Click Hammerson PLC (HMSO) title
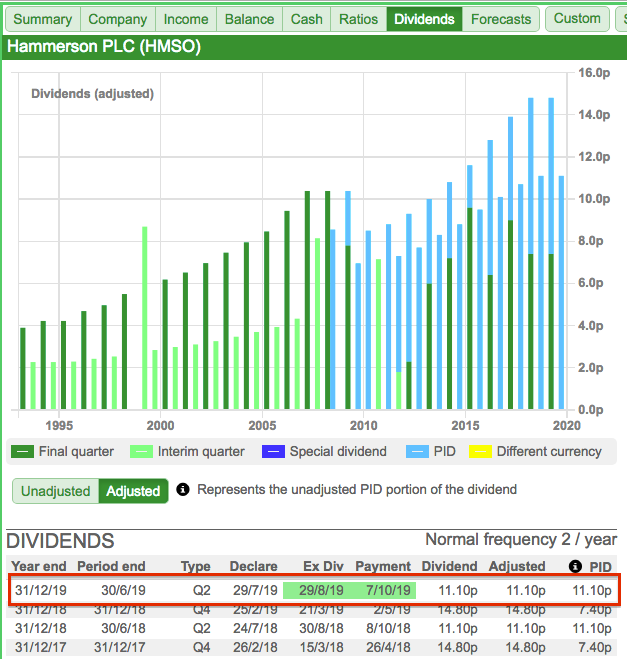The image size is (627, 659). [104, 46]
